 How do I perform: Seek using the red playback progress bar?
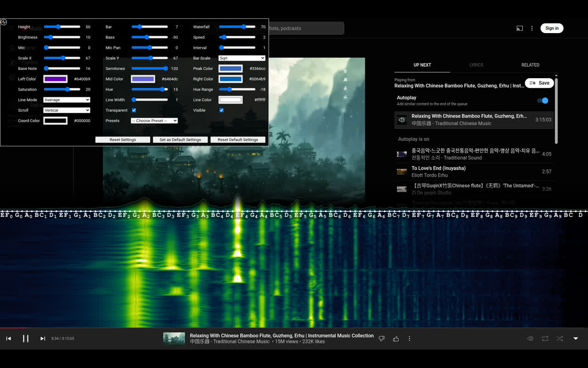294,328
